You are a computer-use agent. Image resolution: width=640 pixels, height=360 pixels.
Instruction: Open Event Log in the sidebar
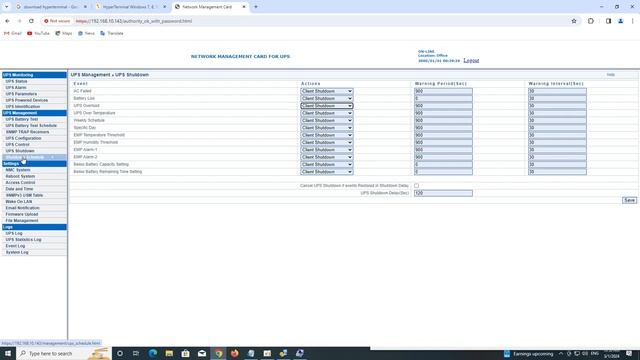click(x=15, y=246)
